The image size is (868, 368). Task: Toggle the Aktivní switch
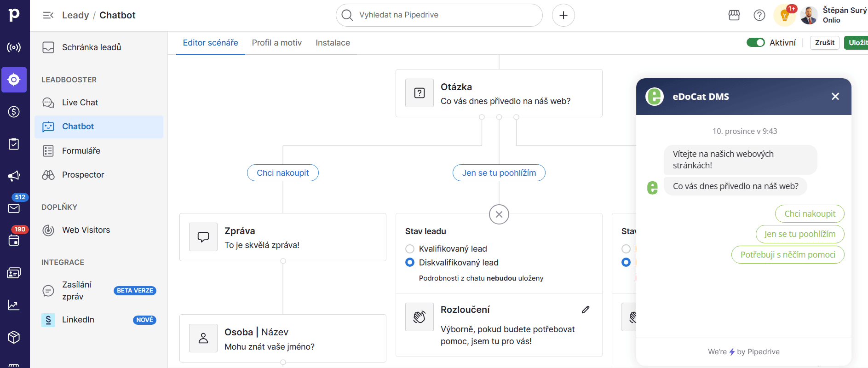tap(755, 43)
